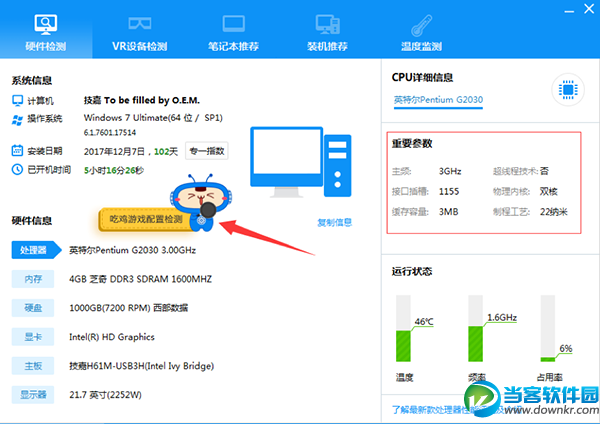Image resolution: width=600 pixels, height=424 pixels.
Task: Click the text 21.7 英寸(2252W)
Action: (105, 395)
